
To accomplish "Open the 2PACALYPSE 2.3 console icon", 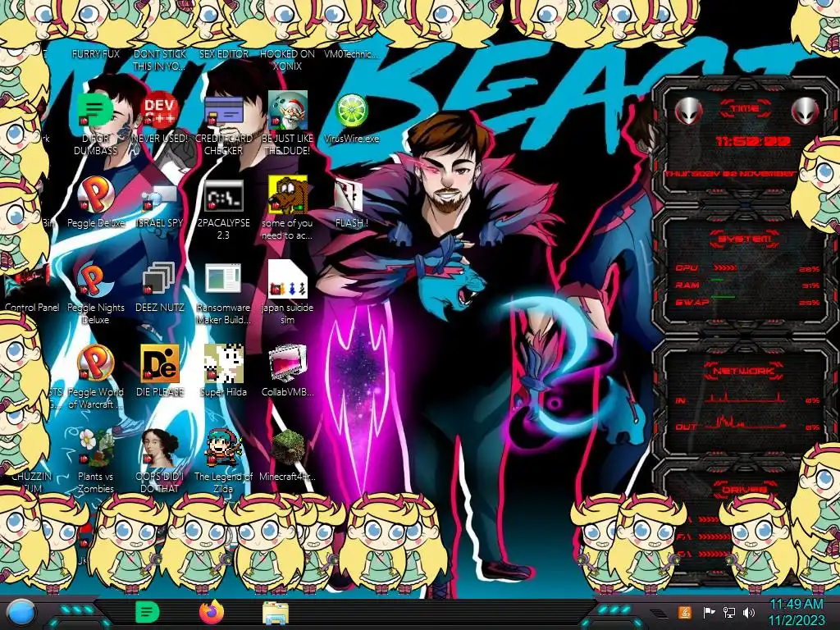I will [223, 195].
